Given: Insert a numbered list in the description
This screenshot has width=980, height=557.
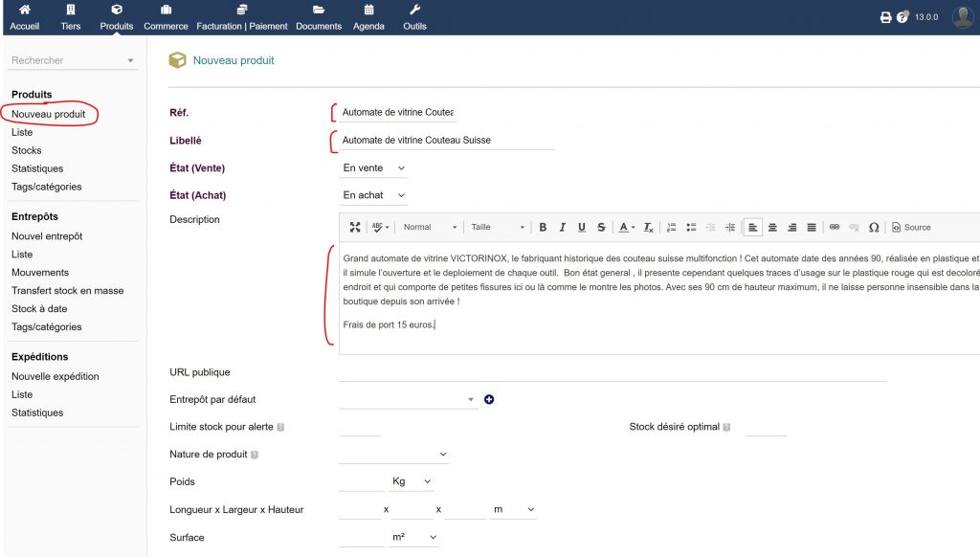Looking at the screenshot, I should 670,227.
